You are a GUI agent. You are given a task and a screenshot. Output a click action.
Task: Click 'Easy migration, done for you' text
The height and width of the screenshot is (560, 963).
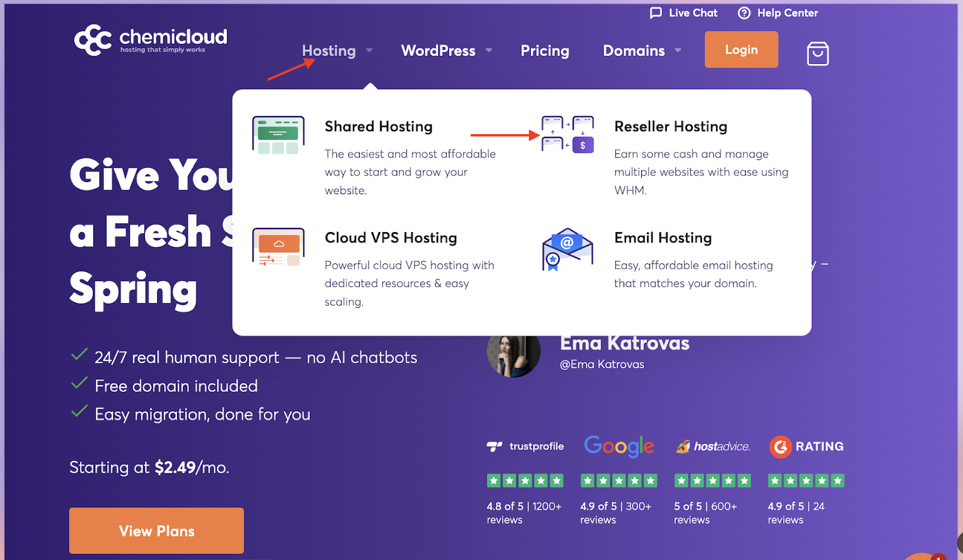[202, 414]
